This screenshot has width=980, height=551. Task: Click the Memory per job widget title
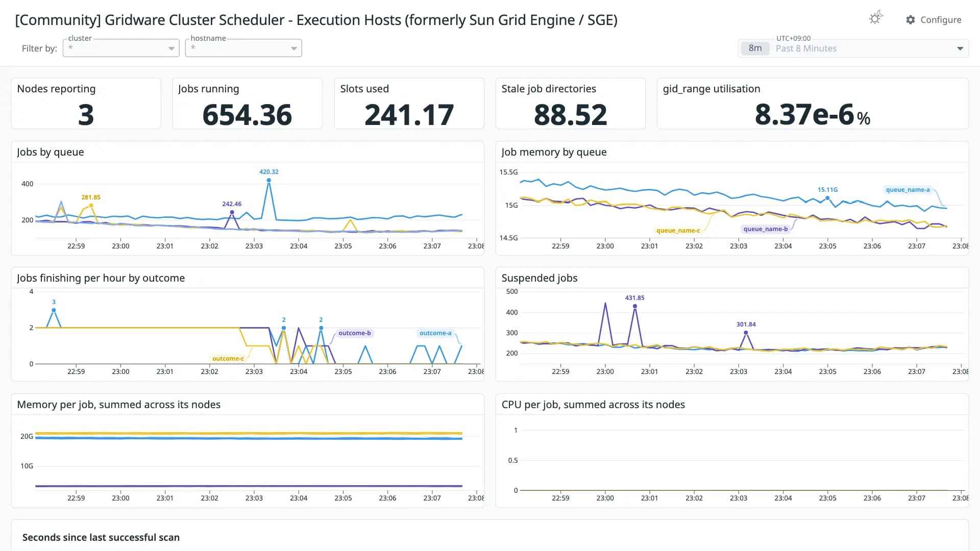pyautogui.click(x=118, y=405)
